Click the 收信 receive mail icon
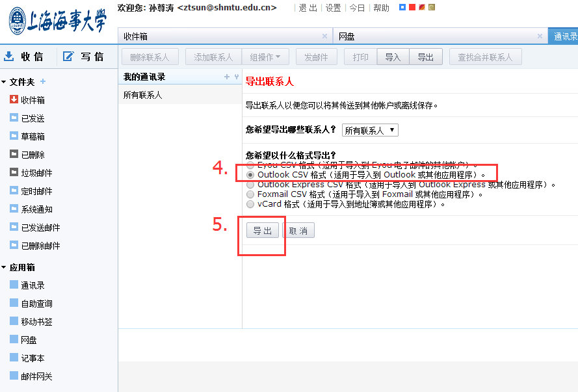The image size is (578, 392). [9, 57]
